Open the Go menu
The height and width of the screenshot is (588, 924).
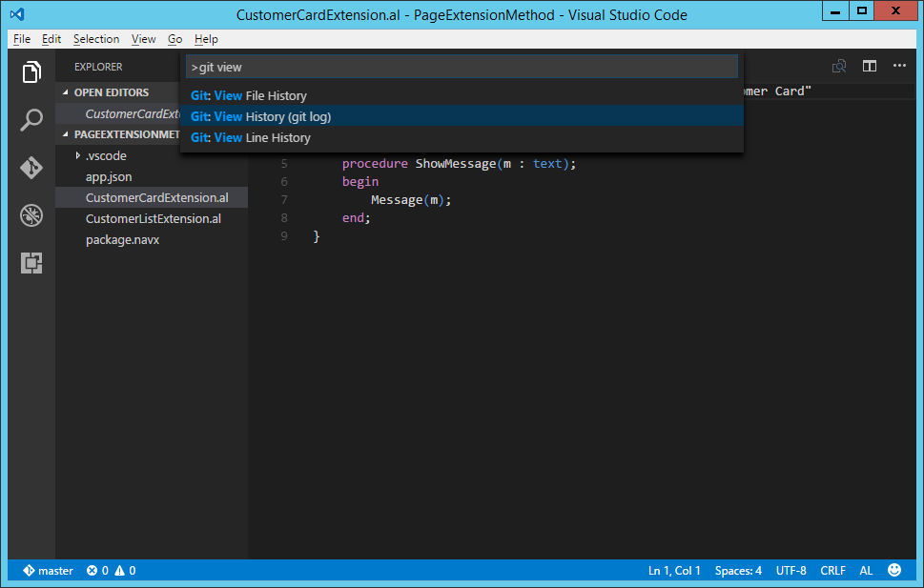point(175,39)
